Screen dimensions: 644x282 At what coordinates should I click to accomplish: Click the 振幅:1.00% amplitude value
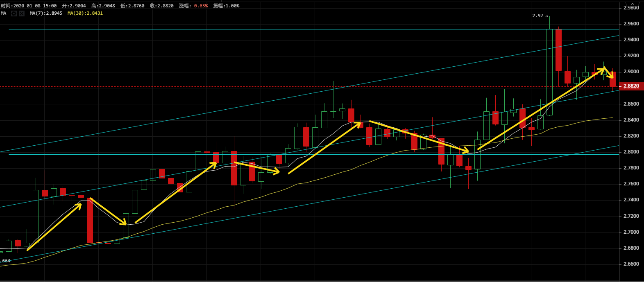pyautogui.click(x=226, y=6)
